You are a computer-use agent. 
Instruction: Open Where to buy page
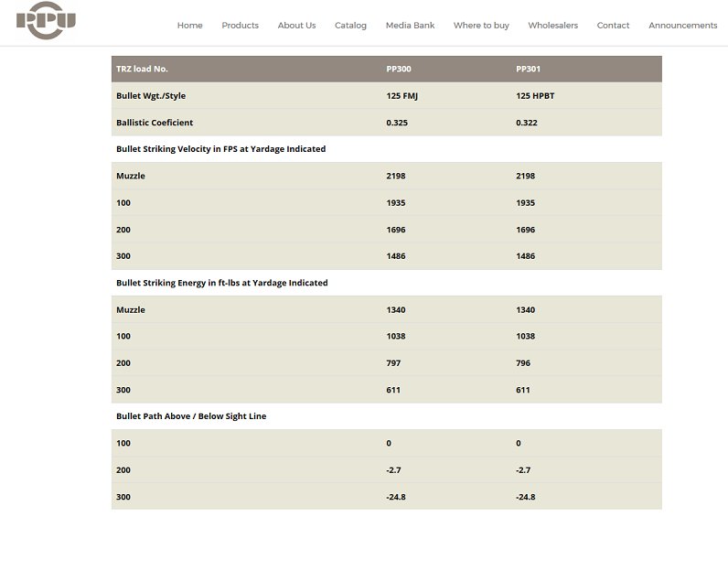(x=481, y=26)
